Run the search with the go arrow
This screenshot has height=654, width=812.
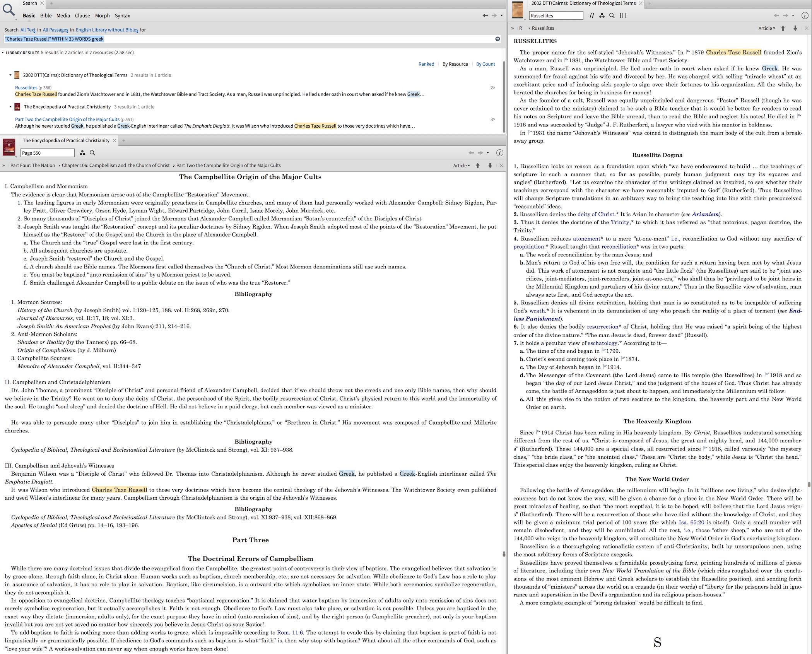[x=497, y=39]
